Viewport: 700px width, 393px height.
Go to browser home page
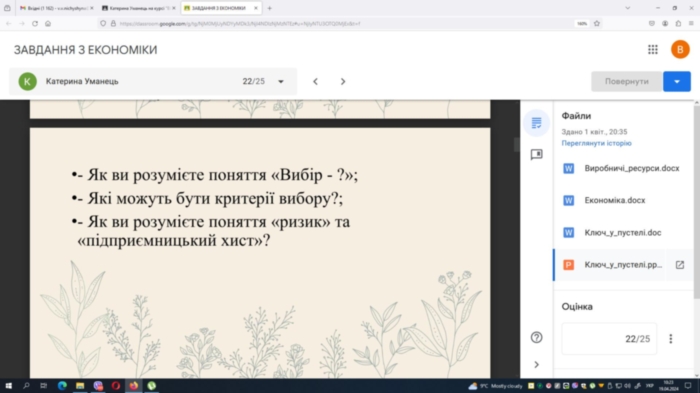click(48, 23)
